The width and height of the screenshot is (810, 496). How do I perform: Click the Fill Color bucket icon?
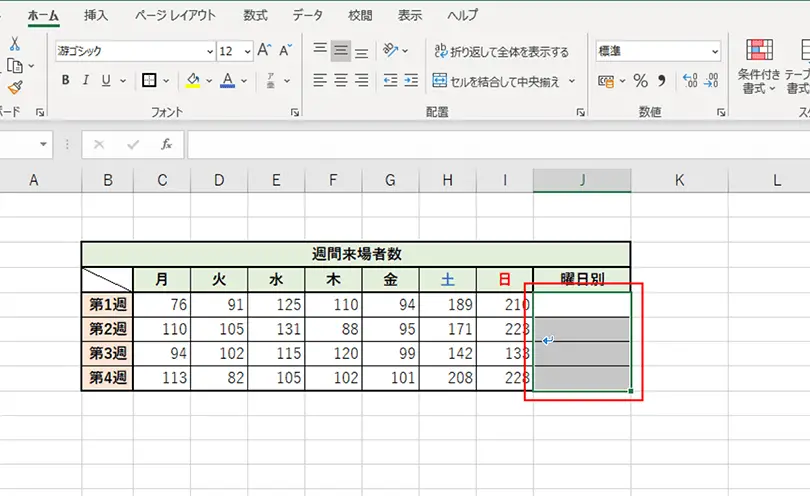193,81
